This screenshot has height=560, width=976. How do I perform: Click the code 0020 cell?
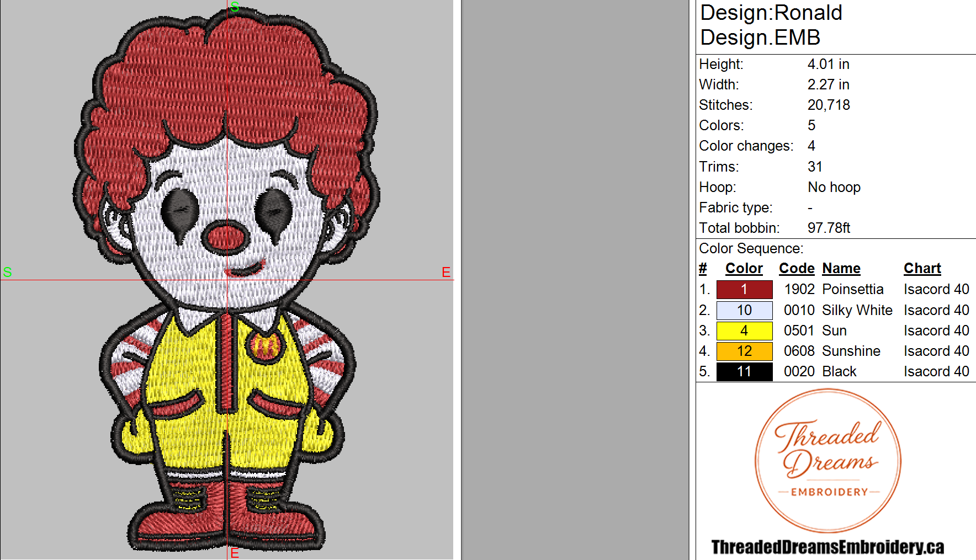799,371
